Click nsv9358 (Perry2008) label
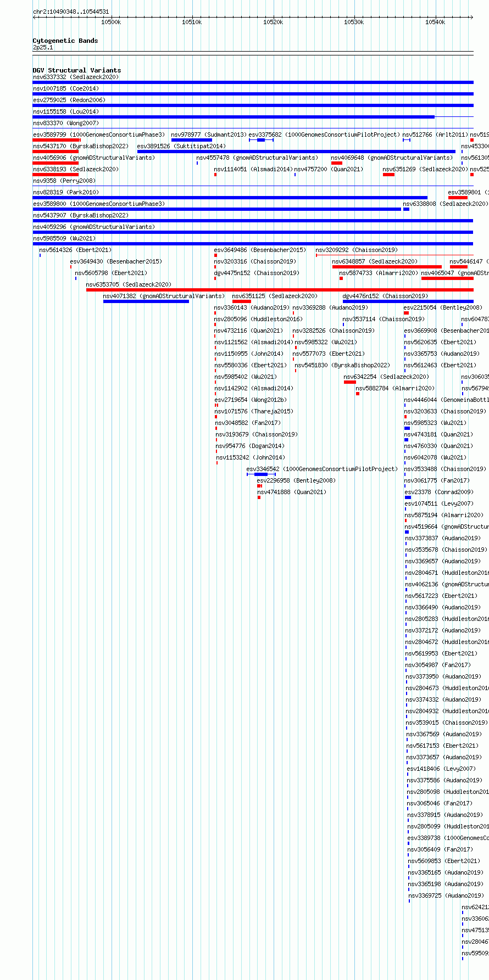The height and width of the screenshot is (980, 489). click(x=64, y=181)
